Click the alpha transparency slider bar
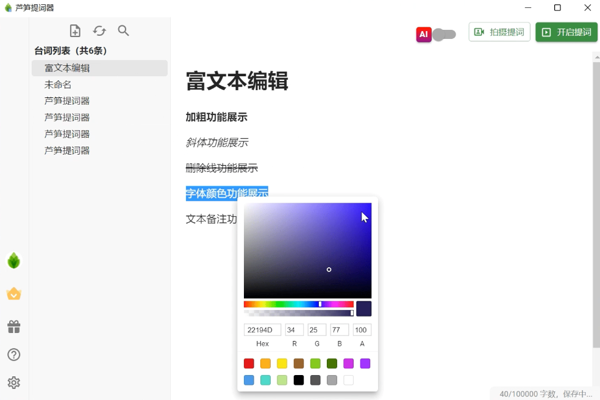600x400 pixels. click(x=297, y=313)
